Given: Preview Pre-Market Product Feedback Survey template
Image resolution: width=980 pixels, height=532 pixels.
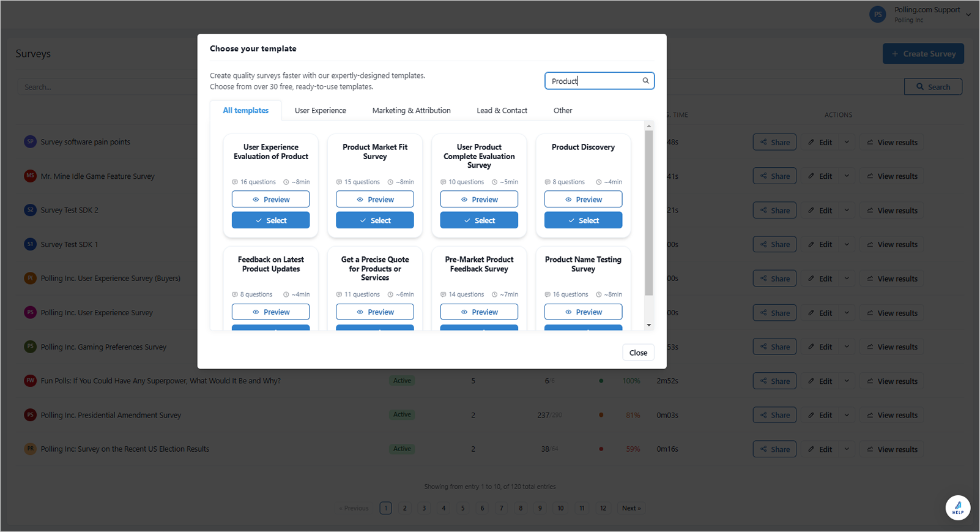Looking at the screenshot, I should (479, 312).
